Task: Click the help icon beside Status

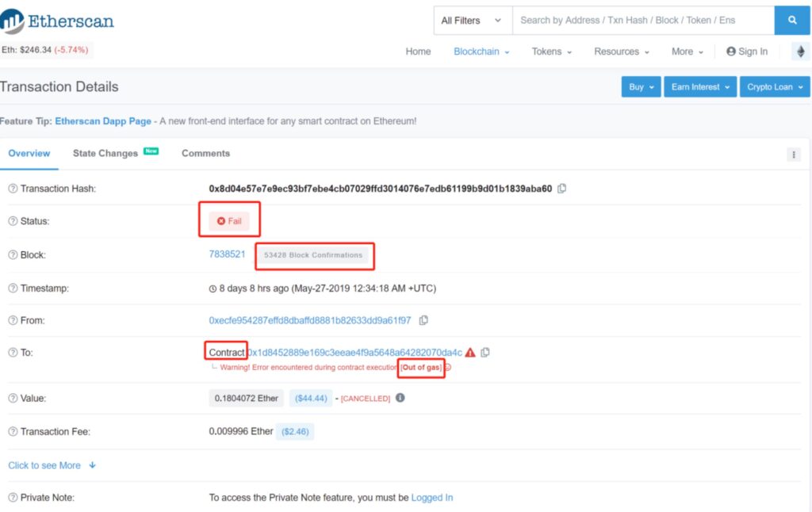Action: (x=13, y=221)
